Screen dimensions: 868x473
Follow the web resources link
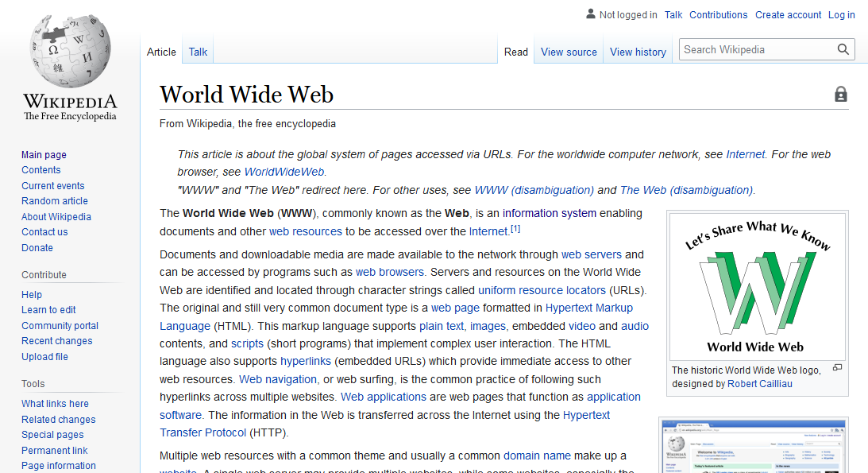[306, 231]
